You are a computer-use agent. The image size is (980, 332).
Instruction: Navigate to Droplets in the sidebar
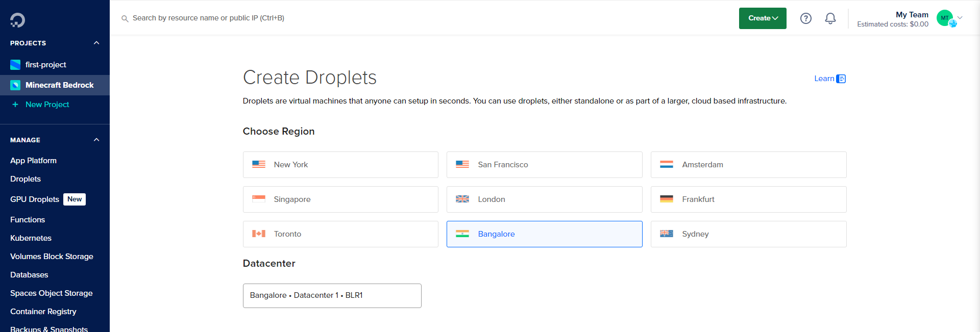click(25, 178)
